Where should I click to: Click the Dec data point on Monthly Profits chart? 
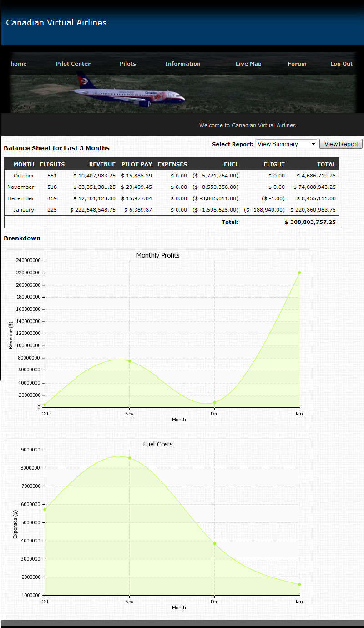[214, 402]
